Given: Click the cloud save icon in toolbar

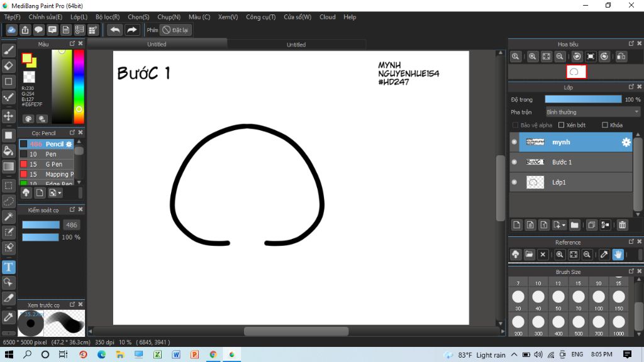Looking at the screenshot, I should [x=11, y=30].
